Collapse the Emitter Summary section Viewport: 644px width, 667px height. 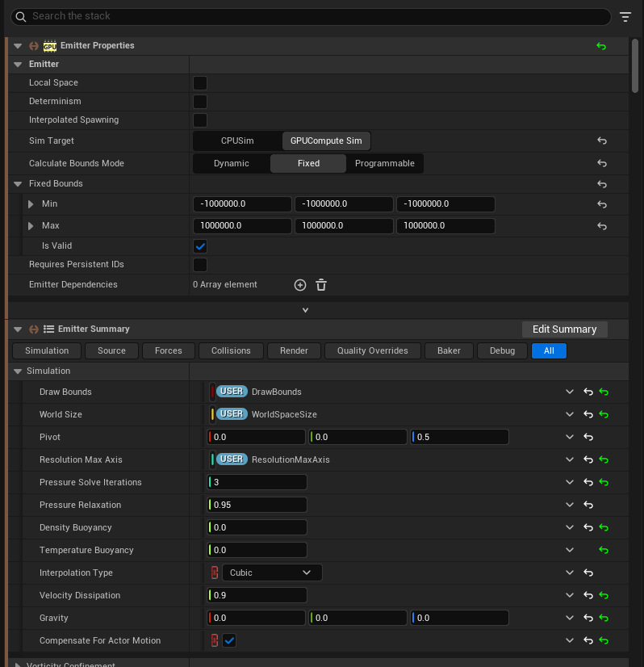[x=18, y=329]
